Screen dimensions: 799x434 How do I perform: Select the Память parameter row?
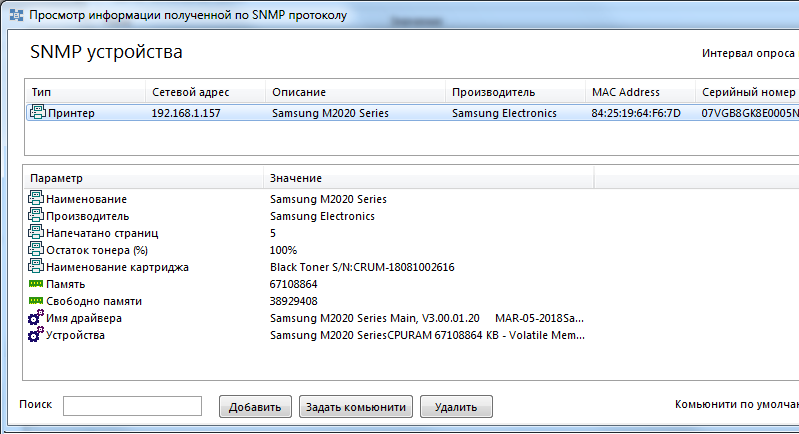(65, 284)
